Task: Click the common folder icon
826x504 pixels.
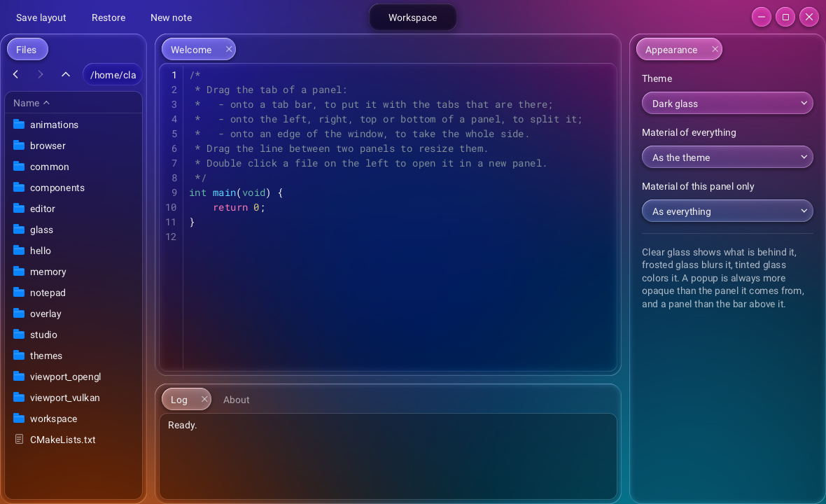Action: click(19, 167)
